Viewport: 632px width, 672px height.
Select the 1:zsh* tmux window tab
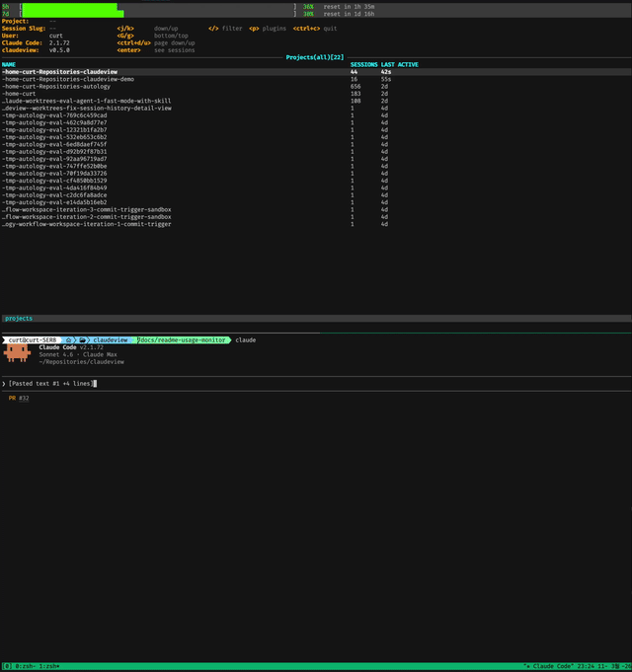[51, 666]
